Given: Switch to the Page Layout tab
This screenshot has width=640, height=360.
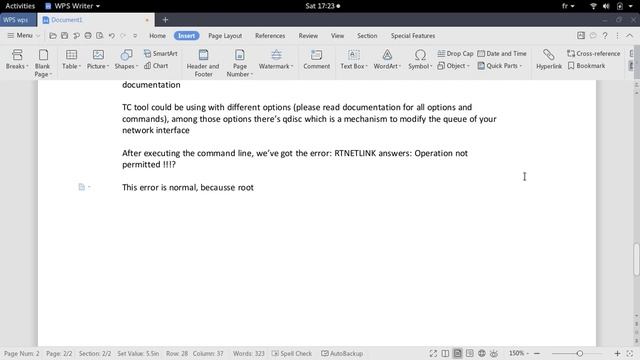Looking at the screenshot, I should [x=225, y=36].
